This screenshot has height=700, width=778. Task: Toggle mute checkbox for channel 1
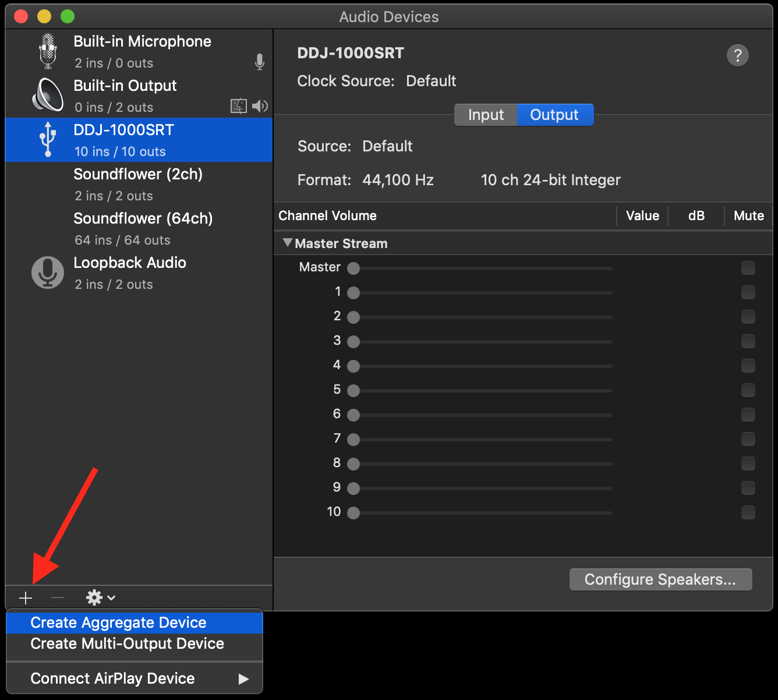748,292
